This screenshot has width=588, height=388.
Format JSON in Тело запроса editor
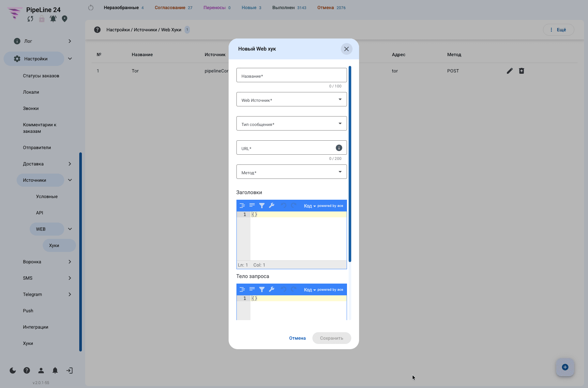(x=242, y=289)
